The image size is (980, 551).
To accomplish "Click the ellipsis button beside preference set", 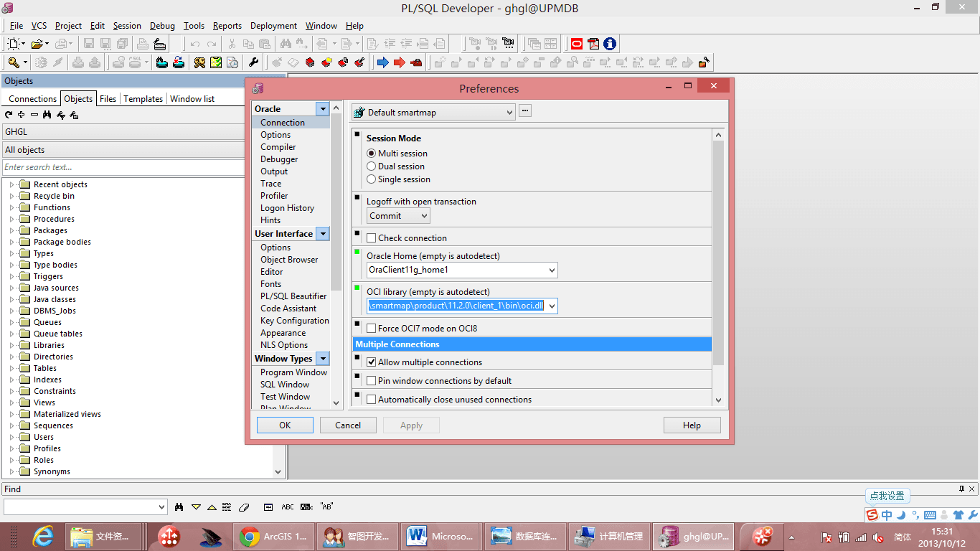I will tap(525, 111).
